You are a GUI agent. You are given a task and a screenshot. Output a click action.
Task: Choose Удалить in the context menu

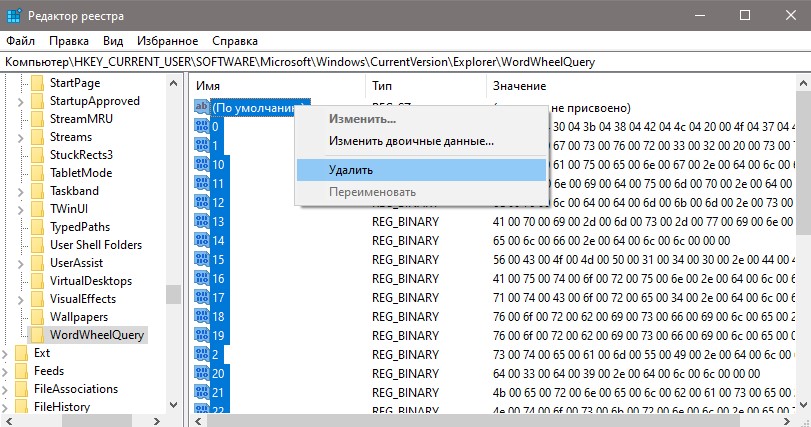coord(422,170)
